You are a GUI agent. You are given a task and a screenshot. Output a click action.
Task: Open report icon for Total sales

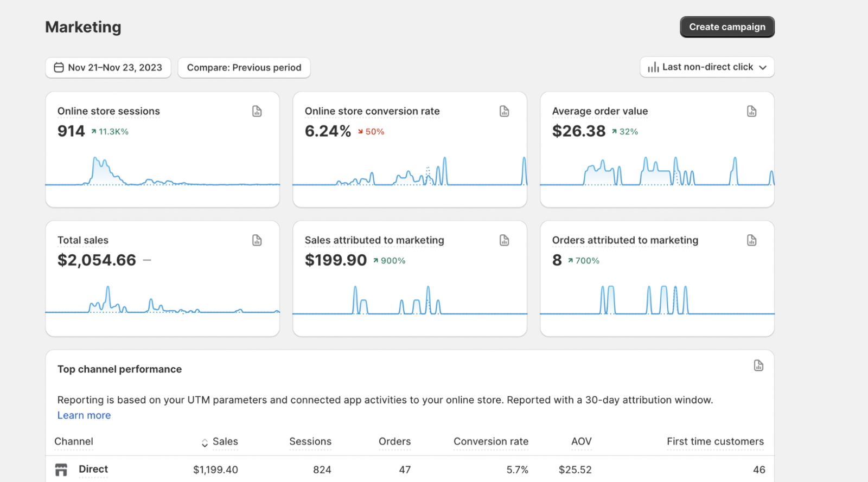click(x=257, y=240)
